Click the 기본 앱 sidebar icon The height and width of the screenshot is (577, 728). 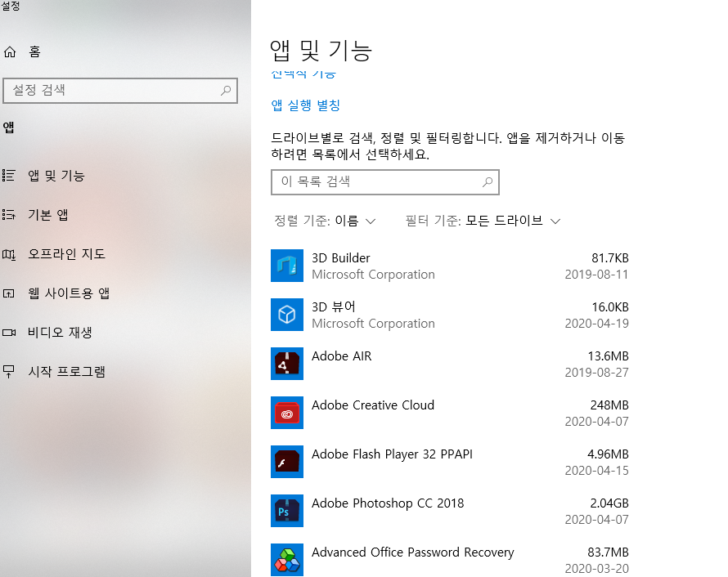pos(9,215)
